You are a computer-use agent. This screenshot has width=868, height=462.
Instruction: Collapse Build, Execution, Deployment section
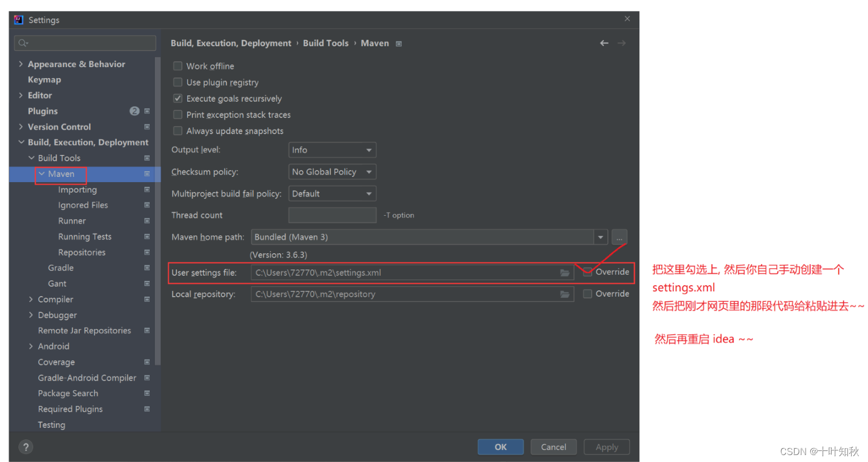click(21, 142)
